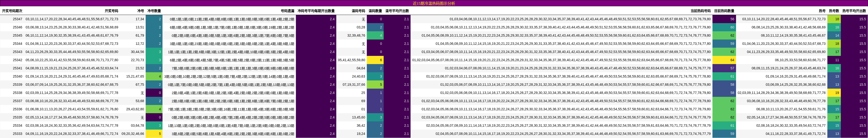
Task: Select cold numbers cell 15,21,47,65
Action: tap(135, 77)
